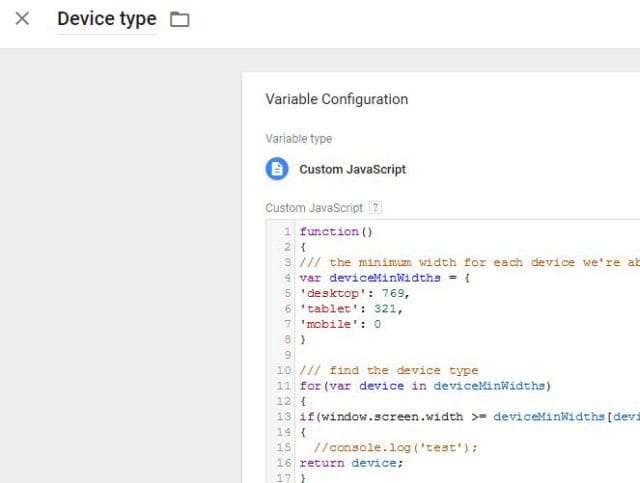Viewport: 640px width, 483px height.
Task: Select the Custom JavaScript variable type label
Action: tap(353, 169)
